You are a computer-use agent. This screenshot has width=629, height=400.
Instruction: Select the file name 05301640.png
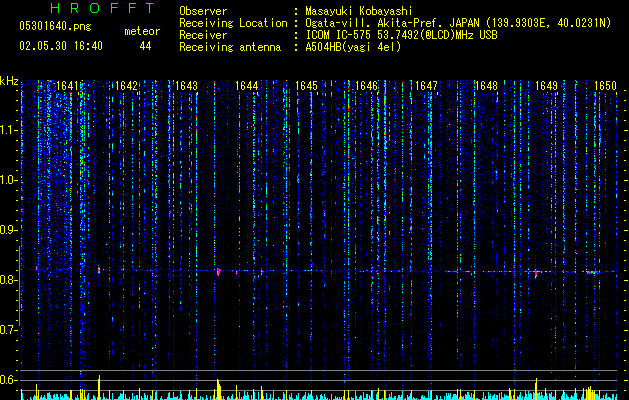click(x=55, y=26)
